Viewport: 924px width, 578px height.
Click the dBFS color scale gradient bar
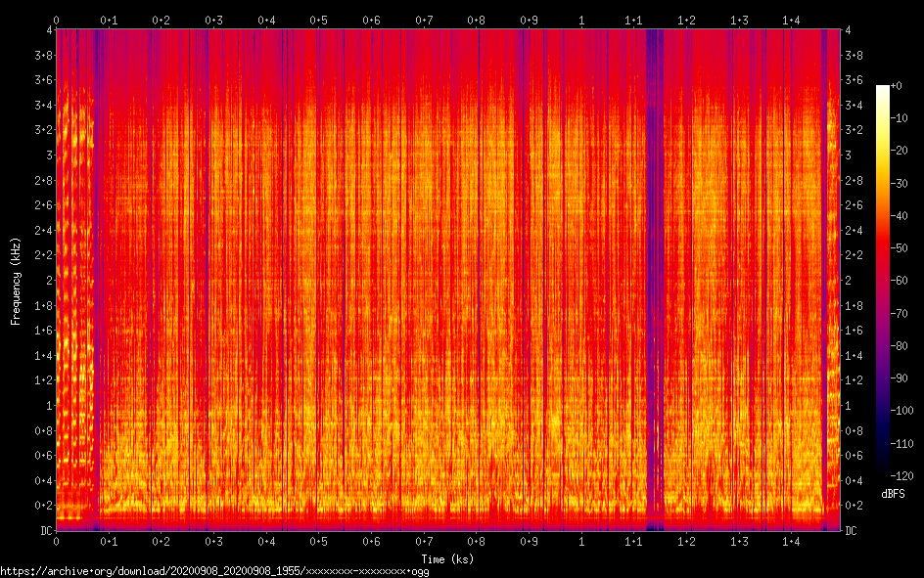(x=883, y=280)
